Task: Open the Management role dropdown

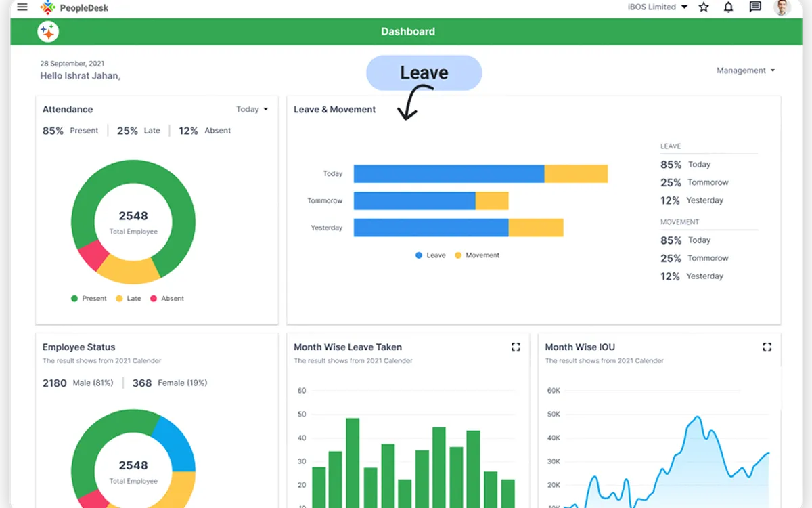Action: point(746,70)
